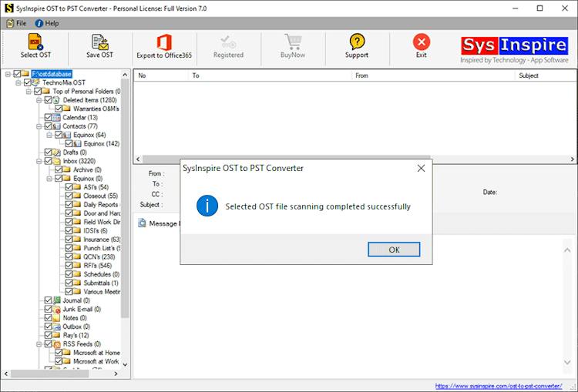
Task: Collapse the Deleted Items tree node
Action: tap(39, 100)
